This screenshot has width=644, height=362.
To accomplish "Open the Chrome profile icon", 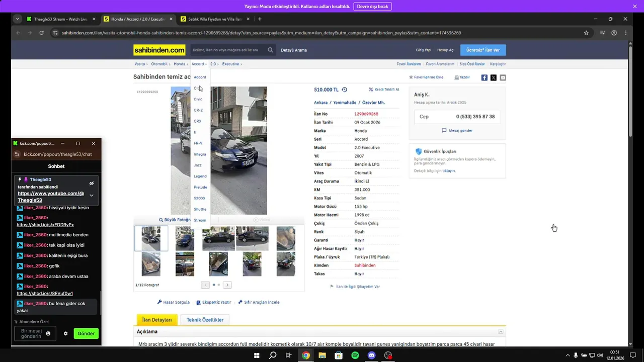I will (x=614, y=33).
